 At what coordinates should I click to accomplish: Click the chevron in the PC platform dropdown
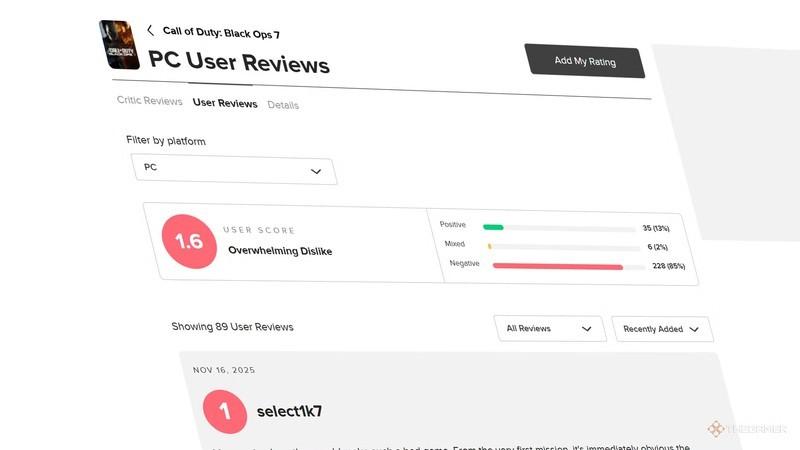316,171
